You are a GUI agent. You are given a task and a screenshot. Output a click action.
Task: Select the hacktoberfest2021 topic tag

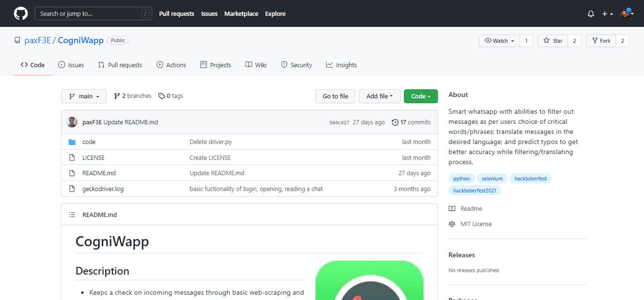tap(474, 191)
